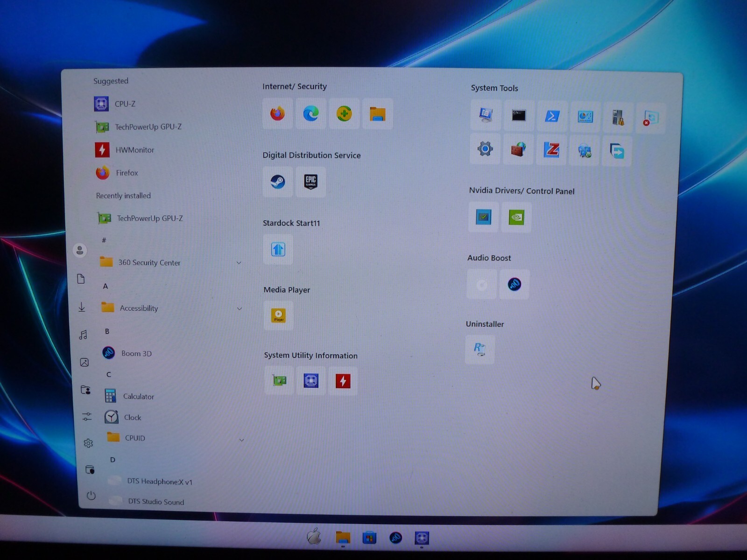This screenshot has height=560, width=747.
Task: Switch to CPU-Z on the taskbar
Action: point(422,538)
